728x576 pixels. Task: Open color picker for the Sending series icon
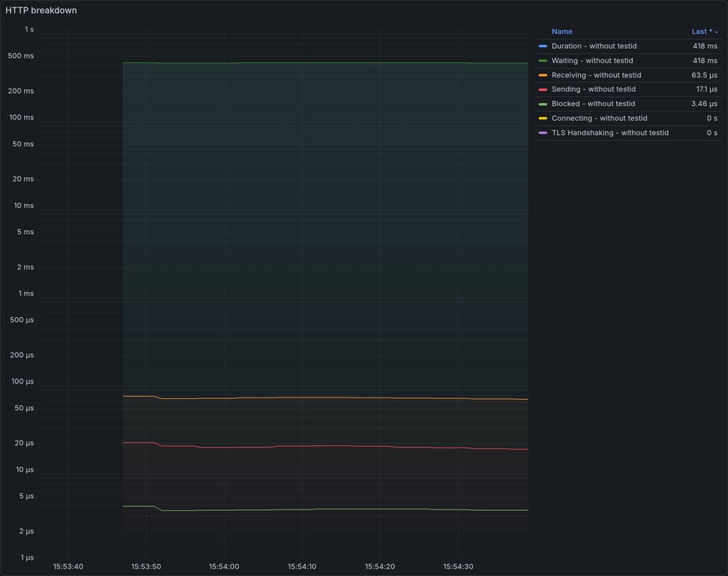click(542, 88)
